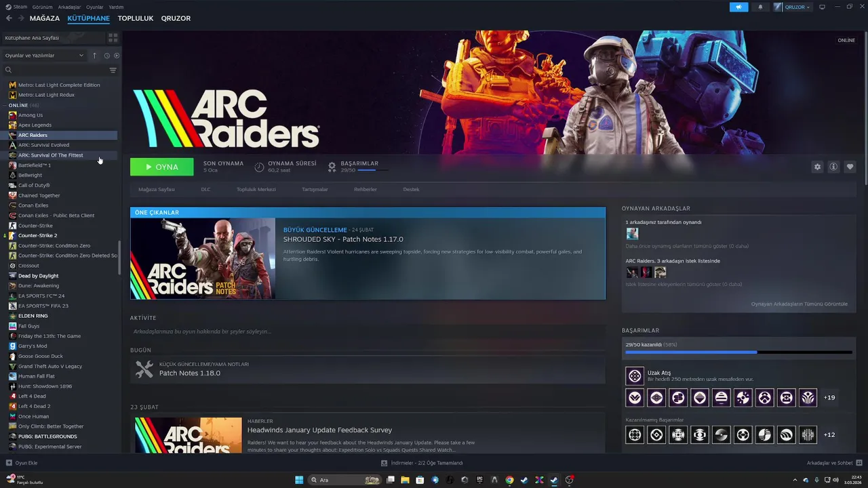This screenshot has width=868, height=488.
Task: Go back with the left arrow
Action: point(9,18)
